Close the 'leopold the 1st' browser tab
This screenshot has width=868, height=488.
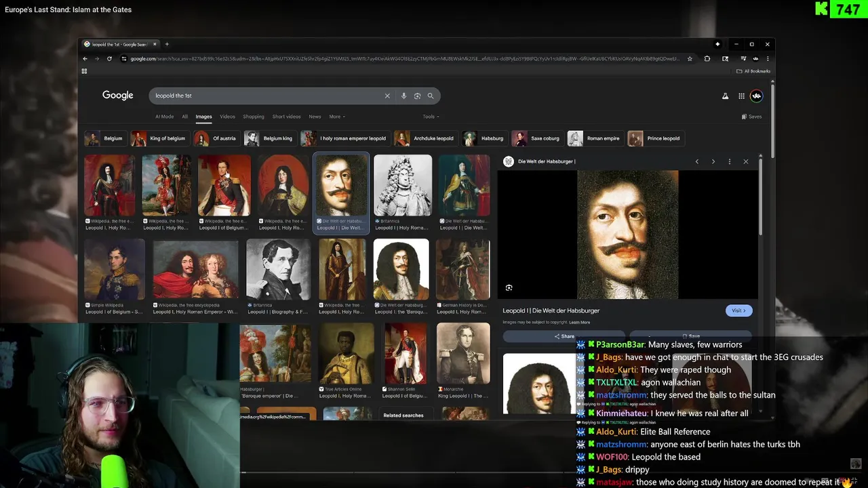[155, 44]
